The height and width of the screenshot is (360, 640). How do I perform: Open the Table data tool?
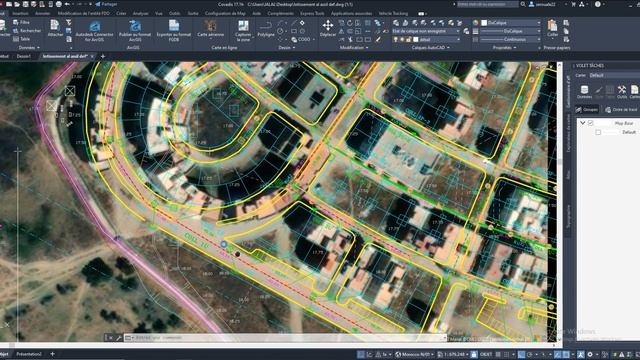(x=21, y=39)
